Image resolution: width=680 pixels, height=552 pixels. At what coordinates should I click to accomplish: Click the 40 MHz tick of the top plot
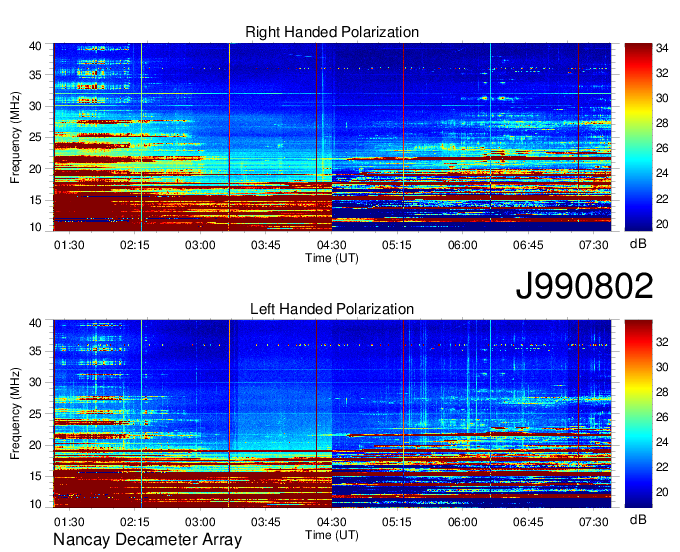click(x=36, y=46)
